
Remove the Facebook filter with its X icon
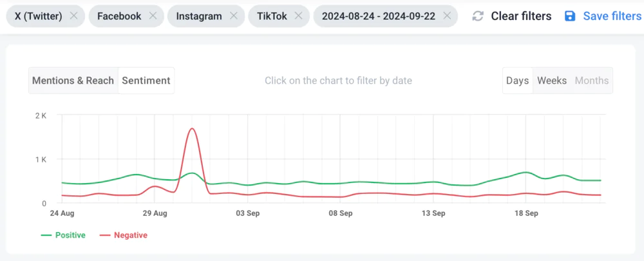[x=153, y=16]
